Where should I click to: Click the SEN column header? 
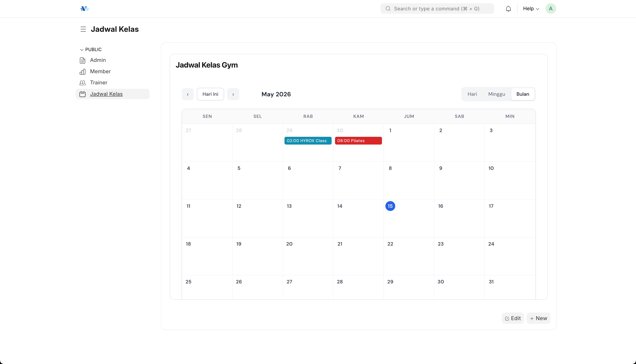point(207,116)
